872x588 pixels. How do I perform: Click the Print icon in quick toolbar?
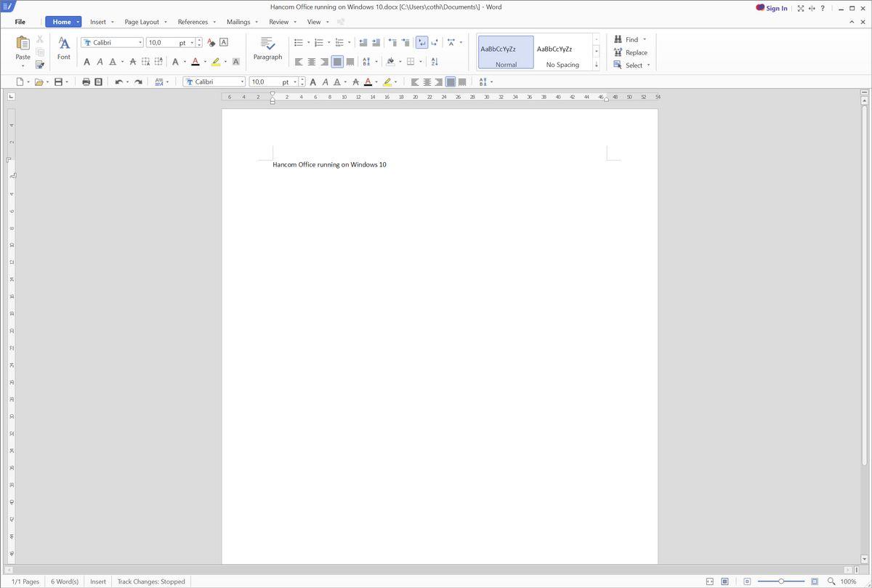(86, 82)
